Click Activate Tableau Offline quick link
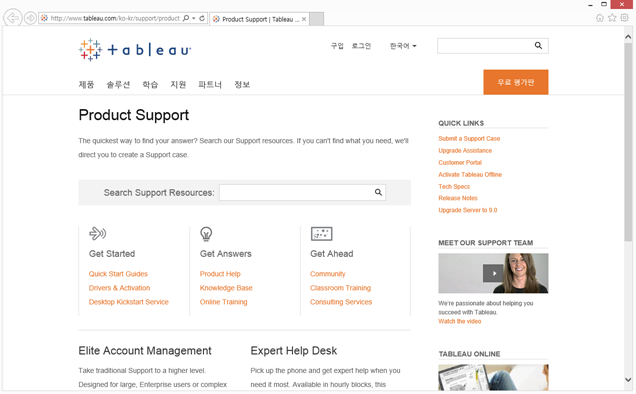 [470, 174]
